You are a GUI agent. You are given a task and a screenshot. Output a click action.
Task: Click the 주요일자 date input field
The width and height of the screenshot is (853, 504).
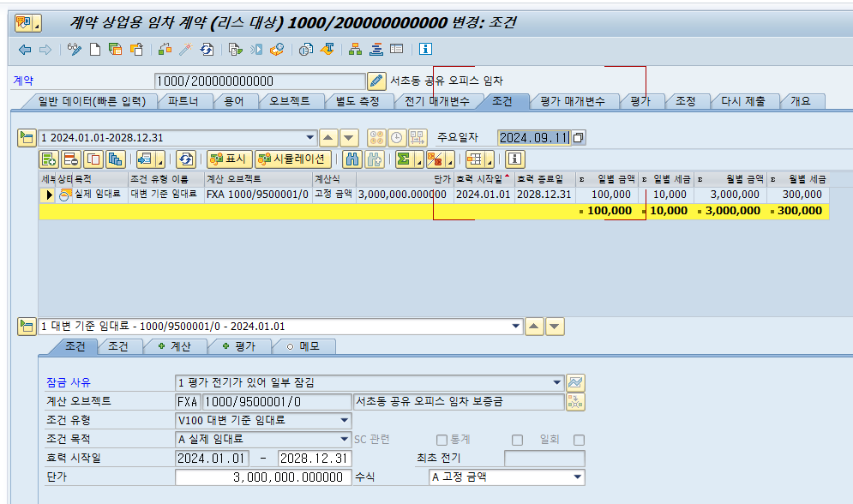tap(534, 137)
